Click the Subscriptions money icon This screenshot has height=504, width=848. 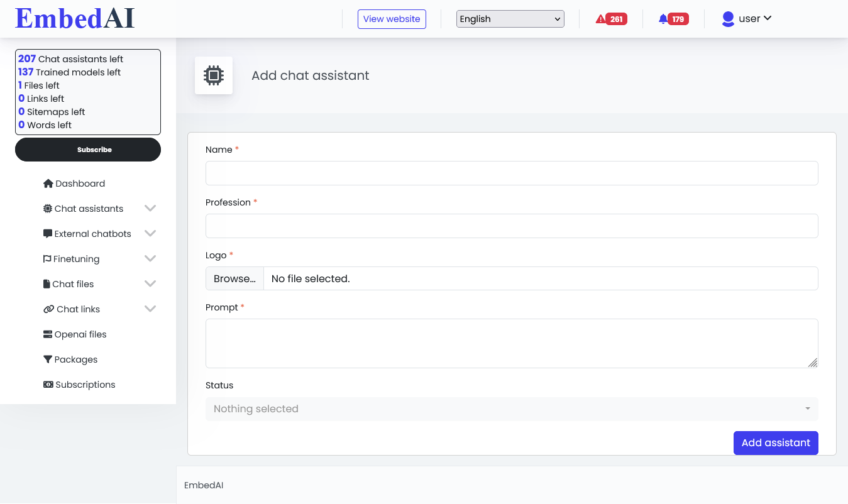click(48, 385)
